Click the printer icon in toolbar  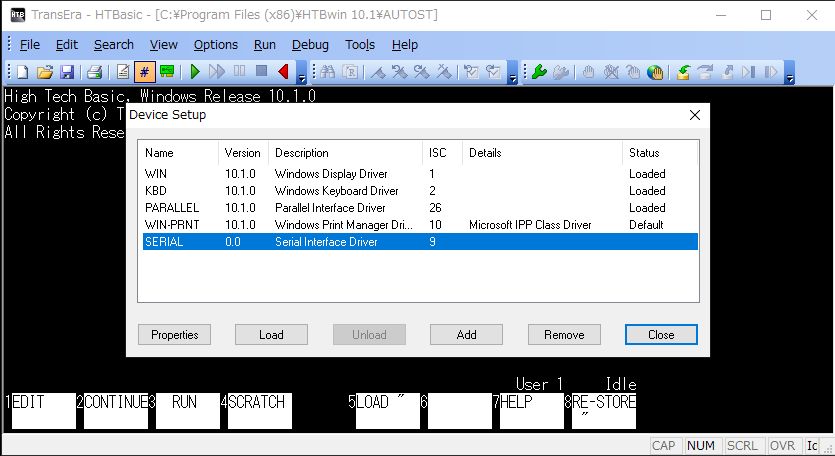click(94, 71)
